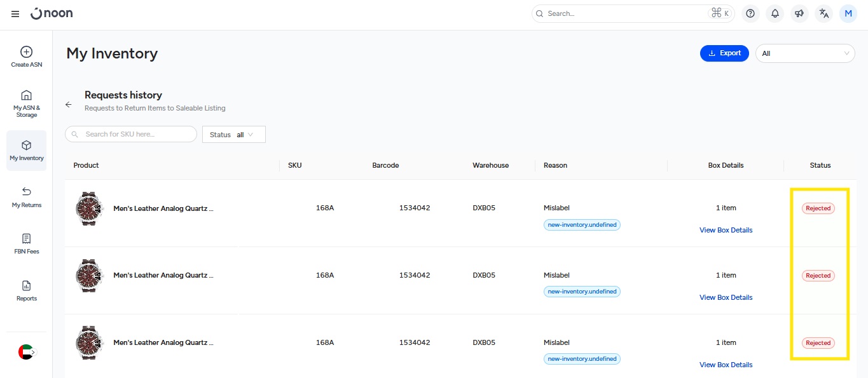The image size is (868, 378).
Task: Open the hamburger menu icon
Action: click(x=15, y=14)
